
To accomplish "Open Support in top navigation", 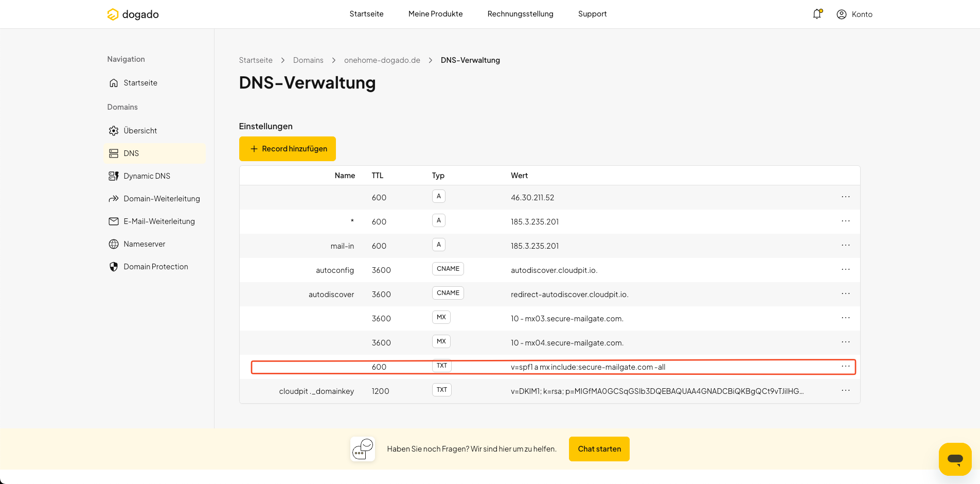I will coord(592,14).
